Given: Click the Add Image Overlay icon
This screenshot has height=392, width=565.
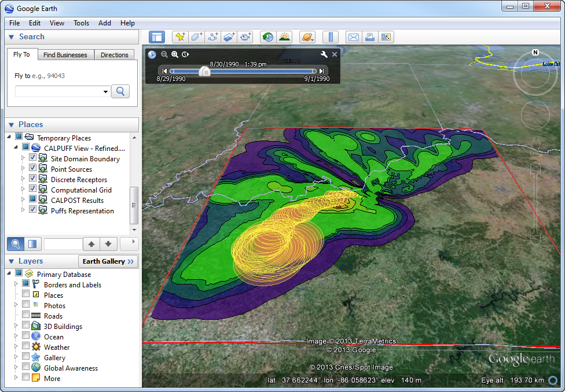Looking at the screenshot, I should (229, 37).
